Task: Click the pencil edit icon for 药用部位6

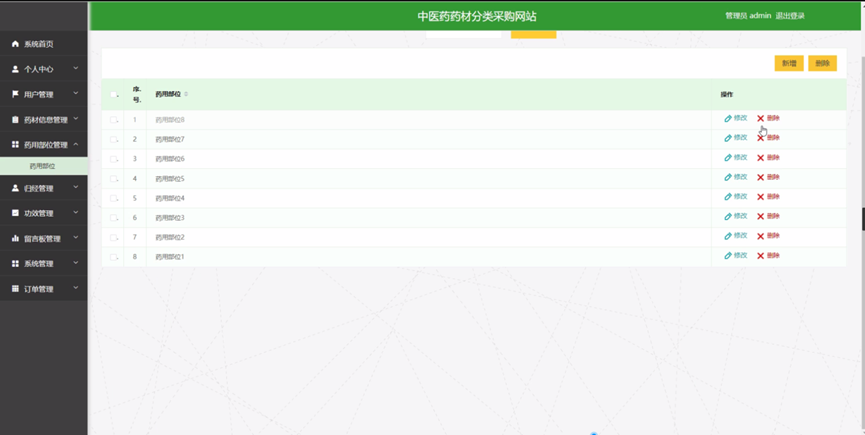Action: click(728, 158)
